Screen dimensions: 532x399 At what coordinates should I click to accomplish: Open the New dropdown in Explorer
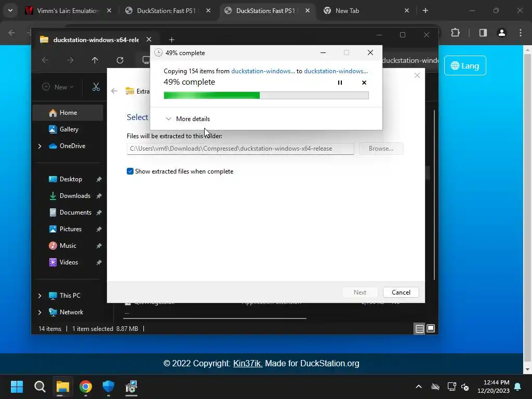click(58, 87)
